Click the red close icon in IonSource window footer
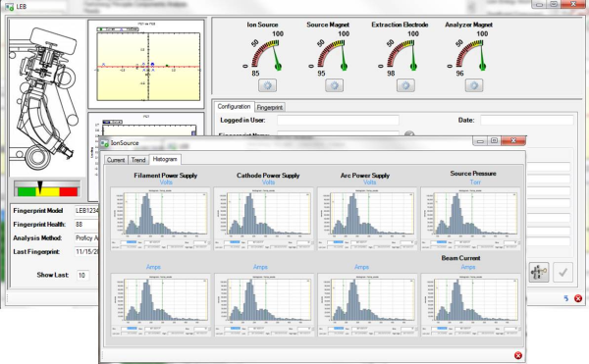 pyautogui.click(x=518, y=355)
